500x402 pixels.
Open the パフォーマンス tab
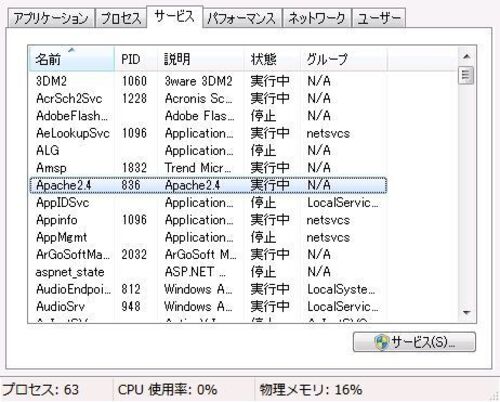pyautogui.click(x=242, y=18)
